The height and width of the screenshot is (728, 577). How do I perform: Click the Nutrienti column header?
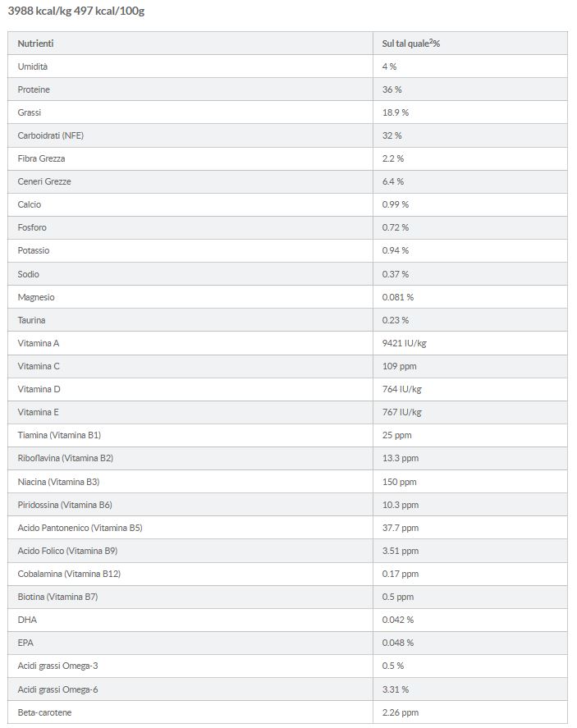(x=35, y=43)
